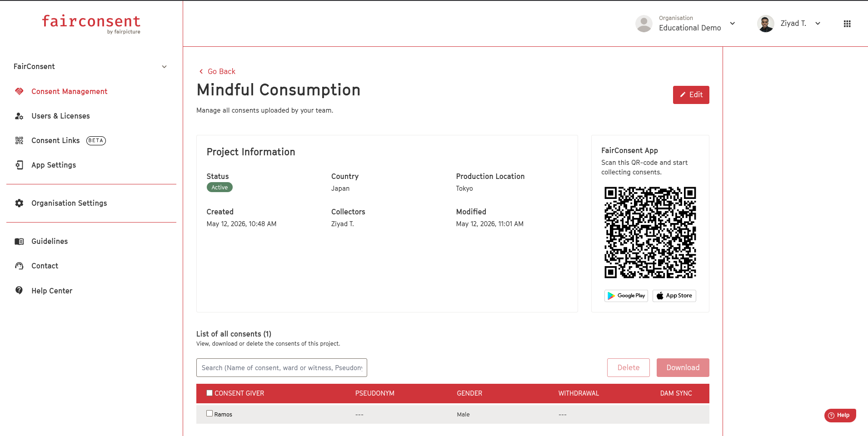Click the Guidelines book icon

click(x=19, y=241)
